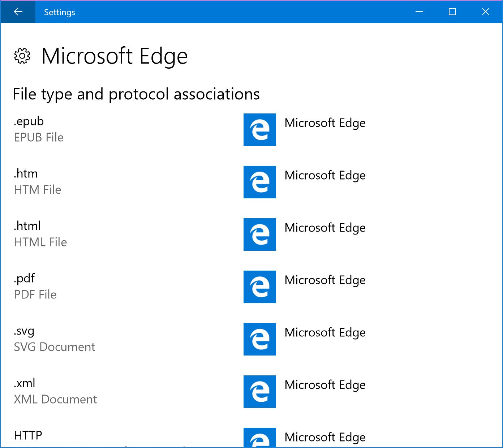Change default app label for .epub

tap(325, 123)
